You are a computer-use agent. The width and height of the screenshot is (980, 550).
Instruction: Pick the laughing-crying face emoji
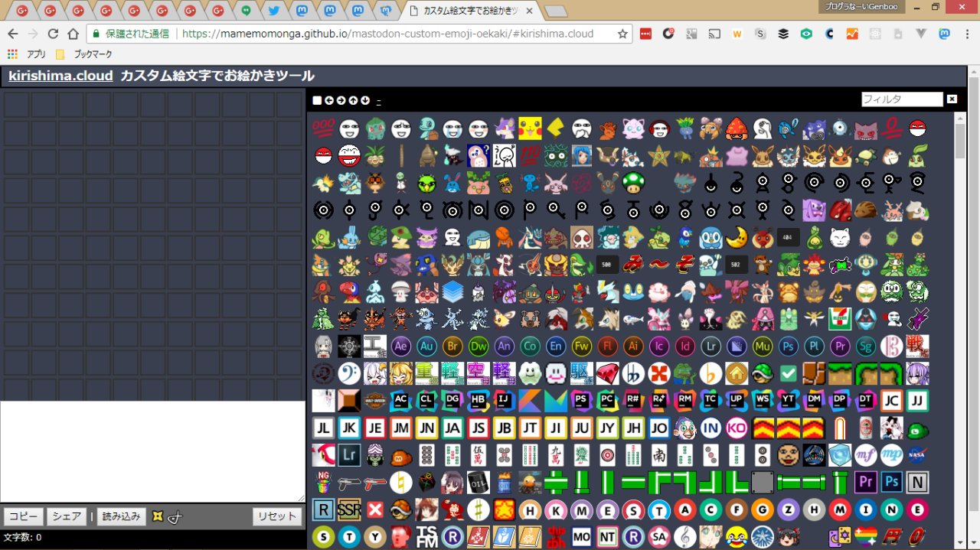pos(737,536)
